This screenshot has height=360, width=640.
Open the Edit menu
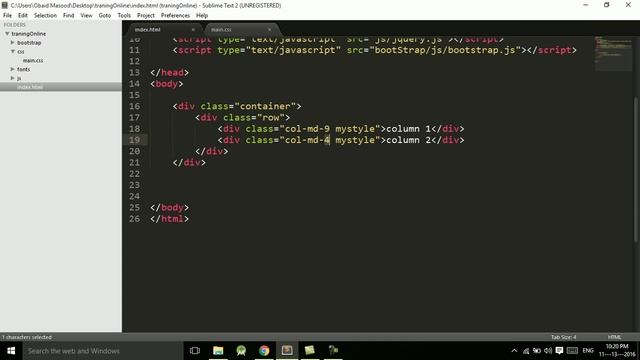[x=22, y=16]
